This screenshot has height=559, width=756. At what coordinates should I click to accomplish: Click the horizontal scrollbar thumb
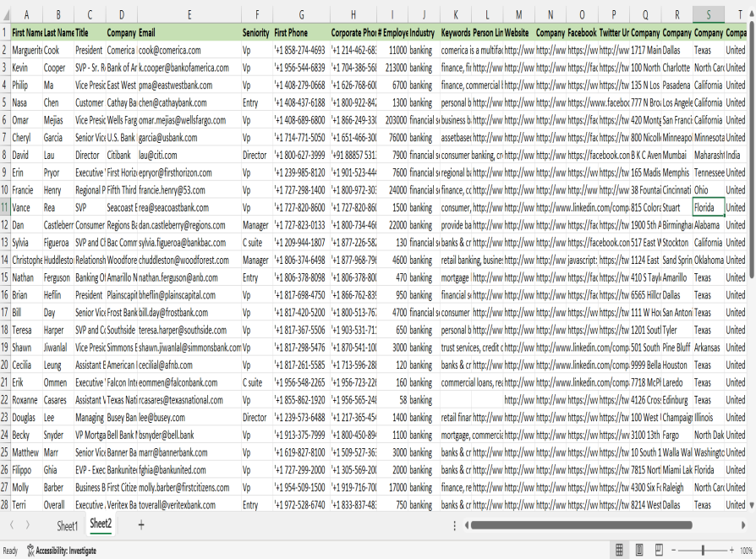click(x=582, y=525)
